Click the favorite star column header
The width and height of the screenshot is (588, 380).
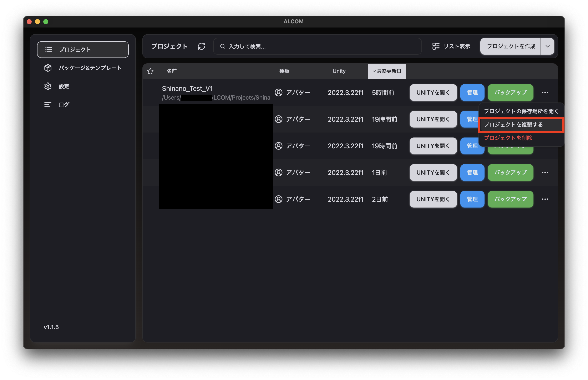150,71
